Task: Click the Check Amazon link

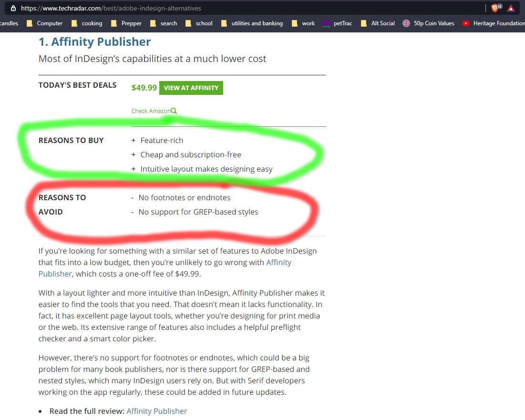Action: point(151,111)
